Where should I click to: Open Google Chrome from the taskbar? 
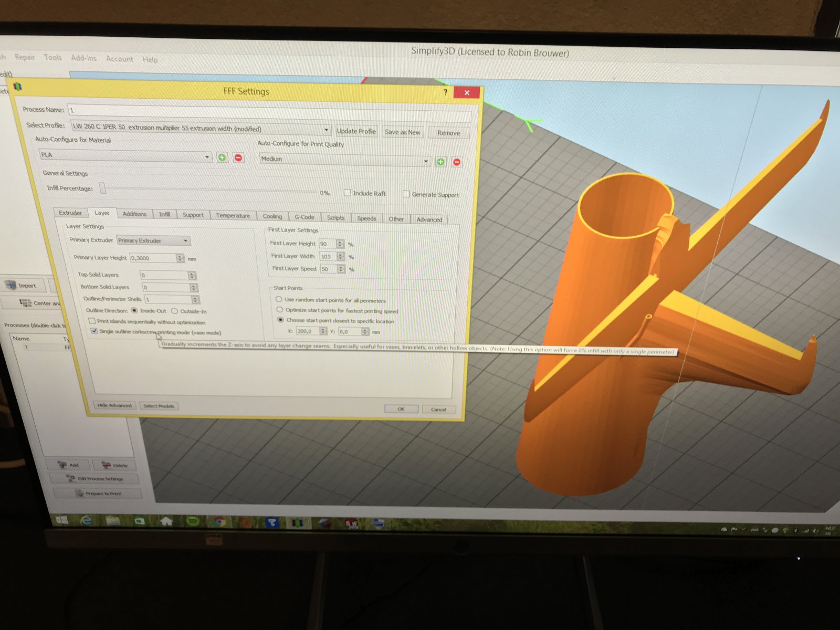220,522
